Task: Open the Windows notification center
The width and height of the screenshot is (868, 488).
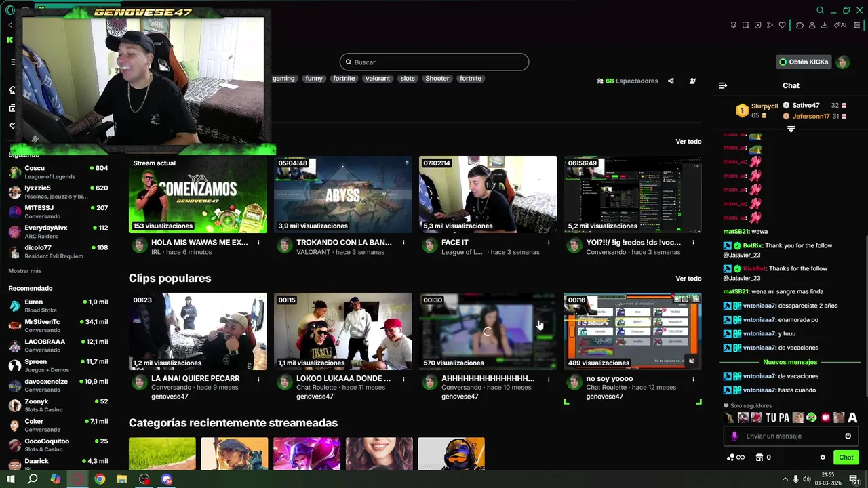Action: (x=854, y=479)
